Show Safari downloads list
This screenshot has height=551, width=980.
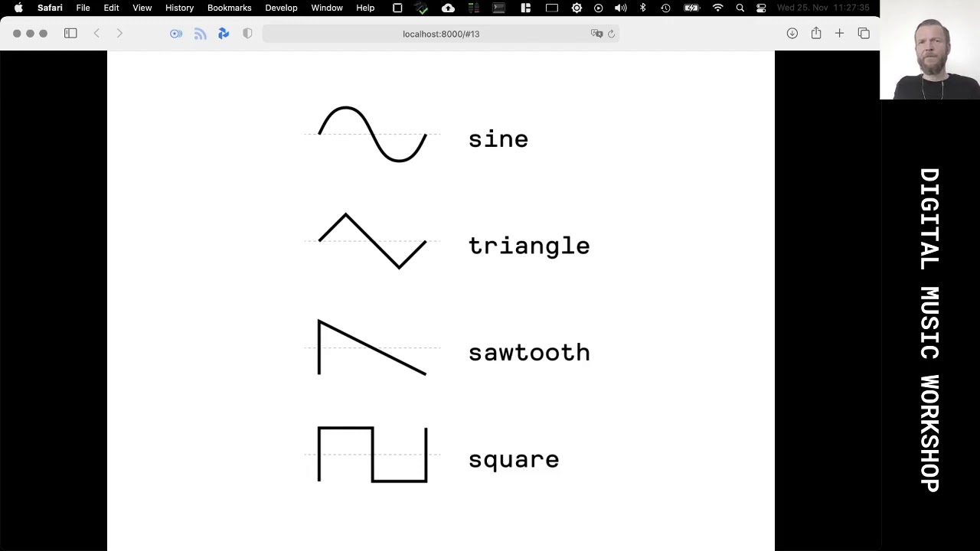[792, 34]
